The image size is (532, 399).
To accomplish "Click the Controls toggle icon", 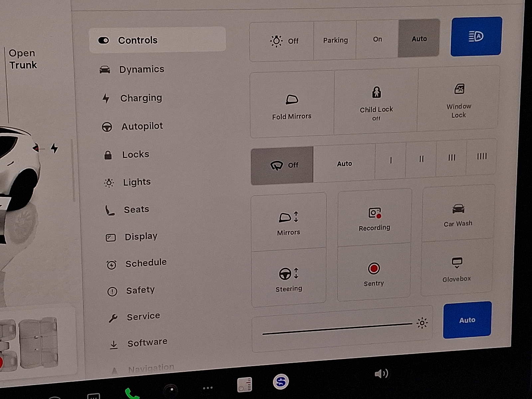I will pos(104,41).
